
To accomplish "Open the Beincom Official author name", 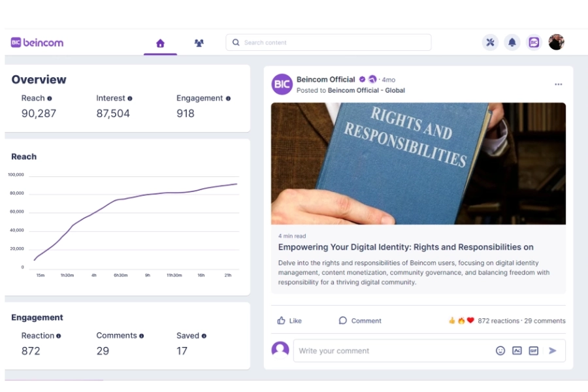I will point(325,80).
